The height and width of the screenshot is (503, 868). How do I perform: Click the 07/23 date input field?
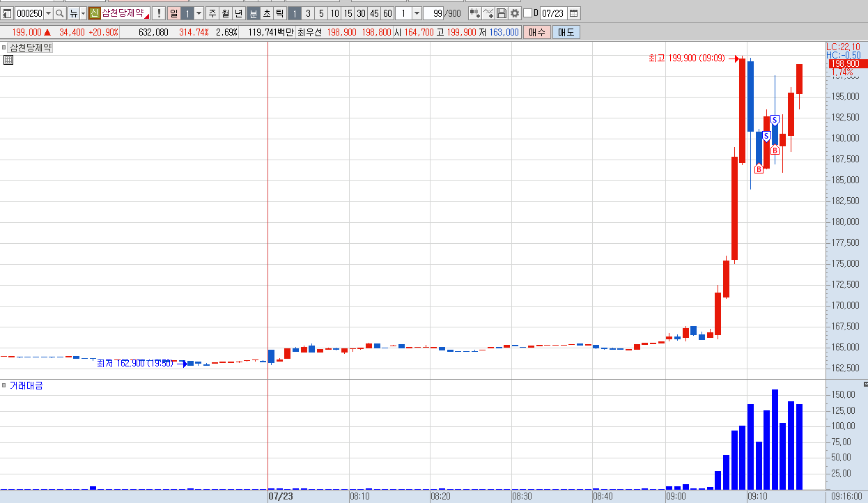tap(553, 13)
